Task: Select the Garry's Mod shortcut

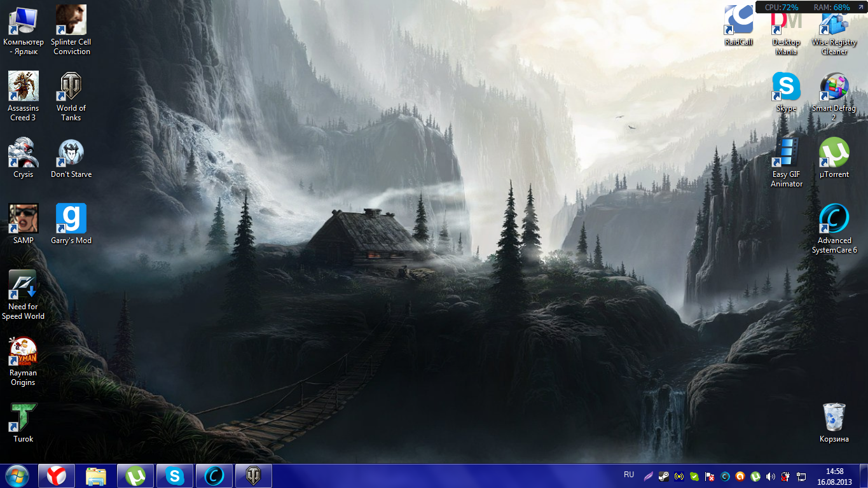Action: pos(71,224)
